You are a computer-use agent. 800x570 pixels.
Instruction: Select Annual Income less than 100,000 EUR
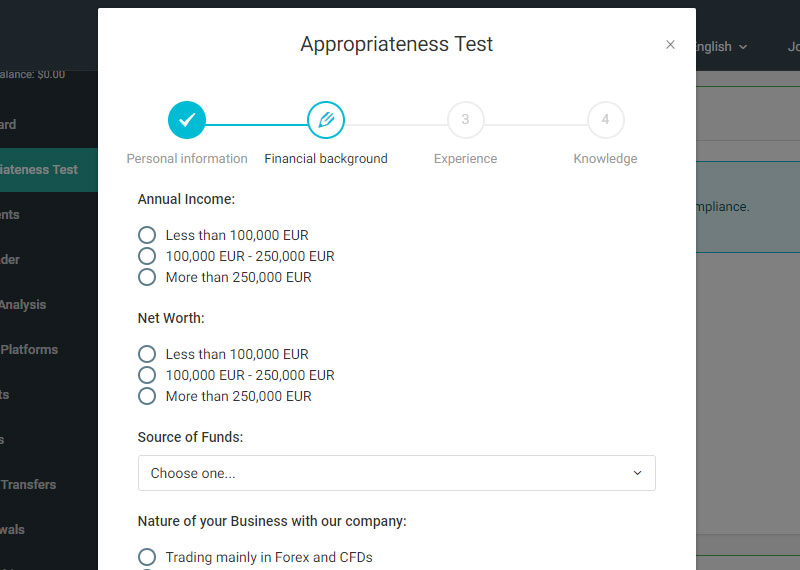click(147, 235)
